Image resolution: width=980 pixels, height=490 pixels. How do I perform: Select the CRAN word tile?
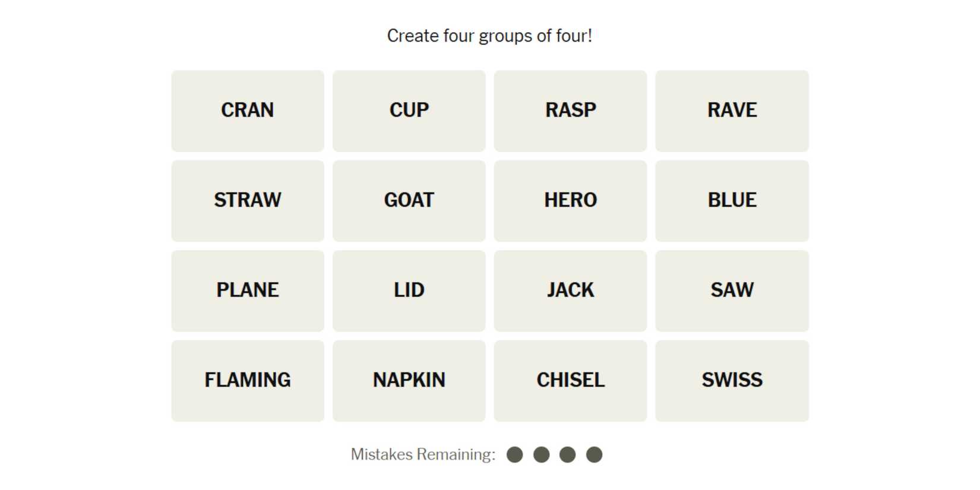248,110
